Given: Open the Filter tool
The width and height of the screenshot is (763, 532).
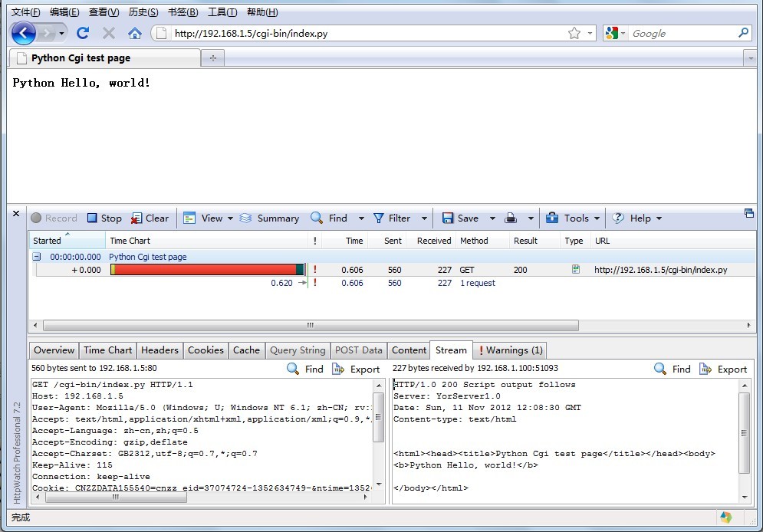Looking at the screenshot, I should 392,218.
